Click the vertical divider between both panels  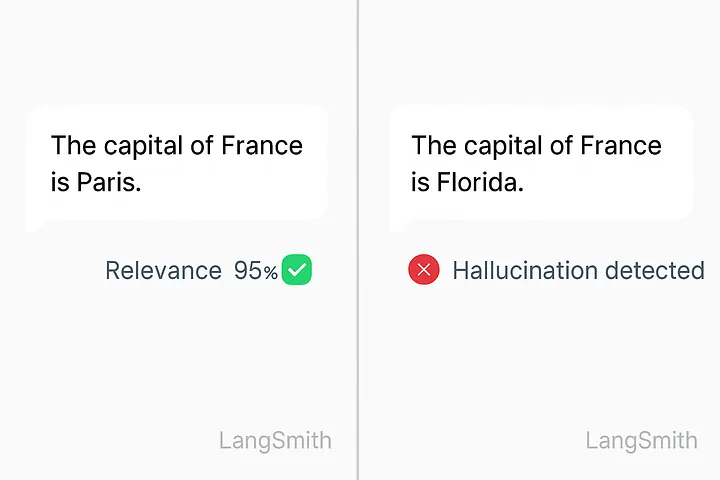[358, 240]
